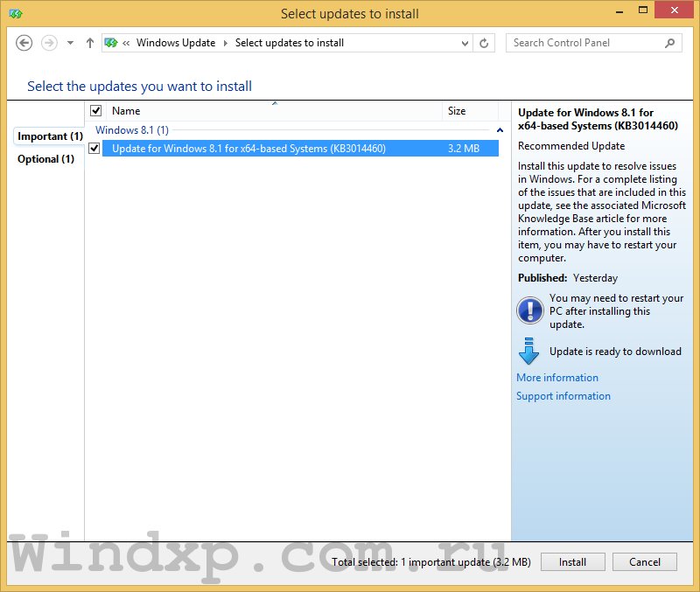Screen dimensions: 700x592
Task: Open the Windows Update breadcrumb
Action: coord(176,43)
